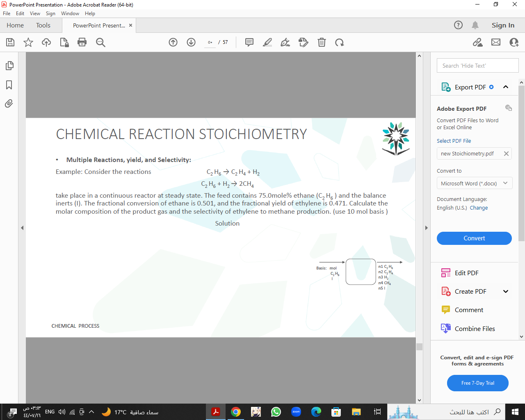This screenshot has width=525, height=420.
Task: Select the Highlight text tool
Action: pyautogui.click(x=267, y=42)
